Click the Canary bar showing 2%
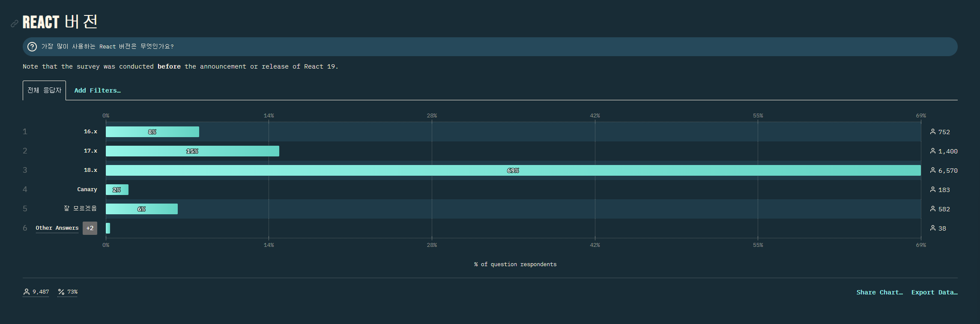 click(117, 189)
